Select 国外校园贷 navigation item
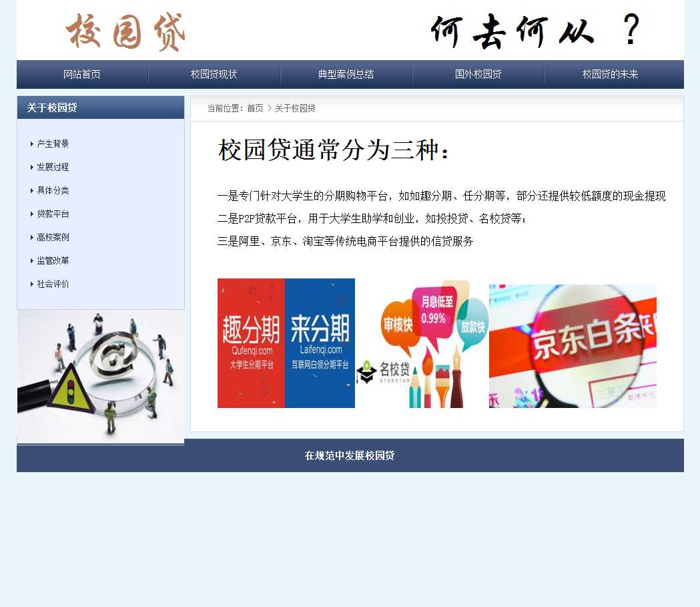The height and width of the screenshot is (607, 700). (478, 74)
